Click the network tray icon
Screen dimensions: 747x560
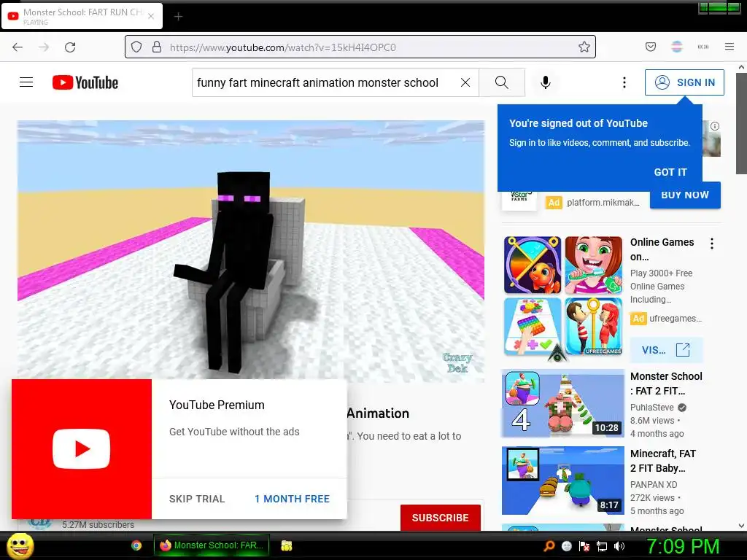click(x=602, y=546)
